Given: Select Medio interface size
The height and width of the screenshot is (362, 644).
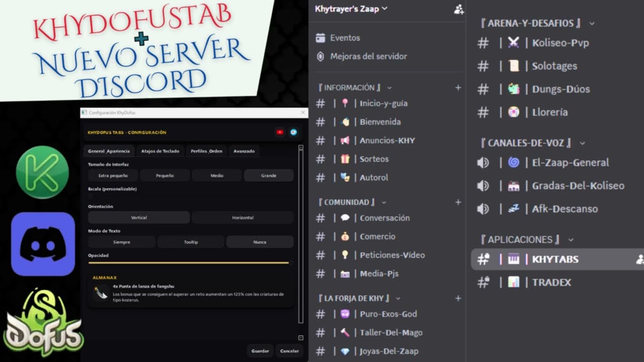Looking at the screenshot, I should (217, 175).
